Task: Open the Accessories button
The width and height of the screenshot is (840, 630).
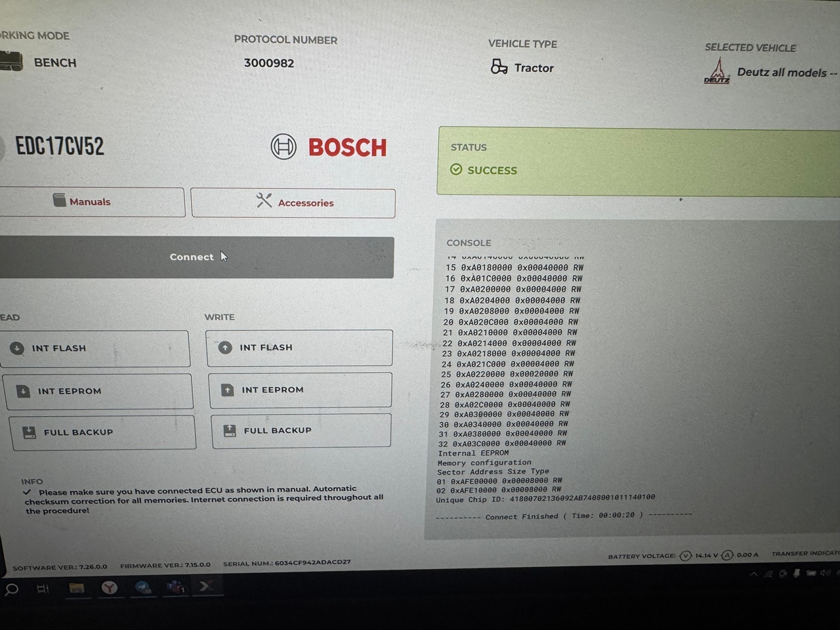Action: [293, 203]
